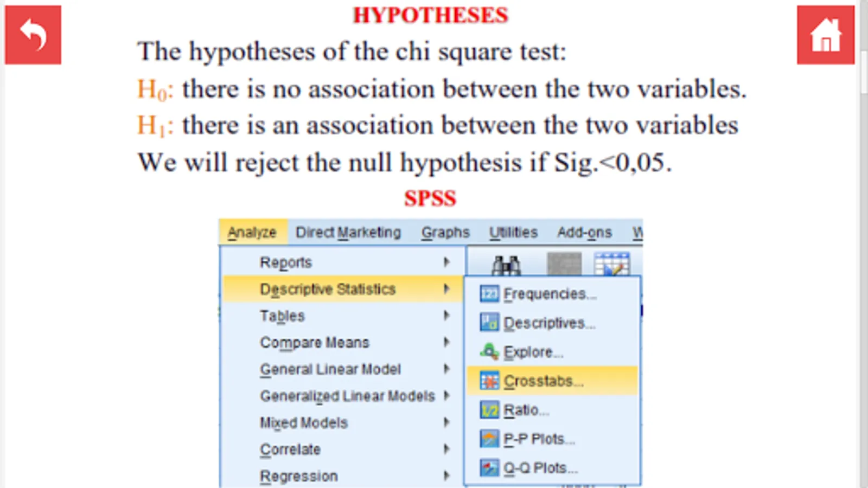Click the Ratio icon in submenu
Screen dimensions: 868x488
click(489, 410)
